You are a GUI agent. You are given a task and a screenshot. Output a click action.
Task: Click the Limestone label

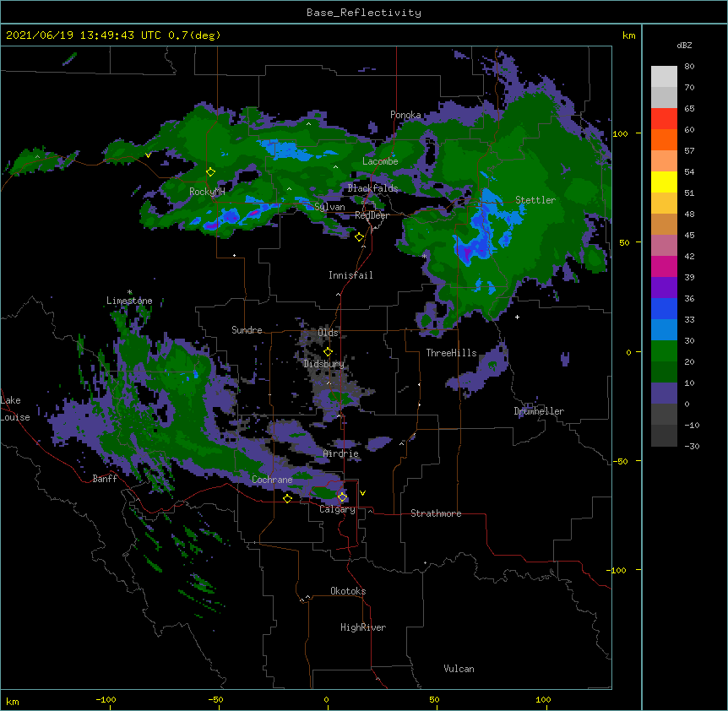[129, 301]
